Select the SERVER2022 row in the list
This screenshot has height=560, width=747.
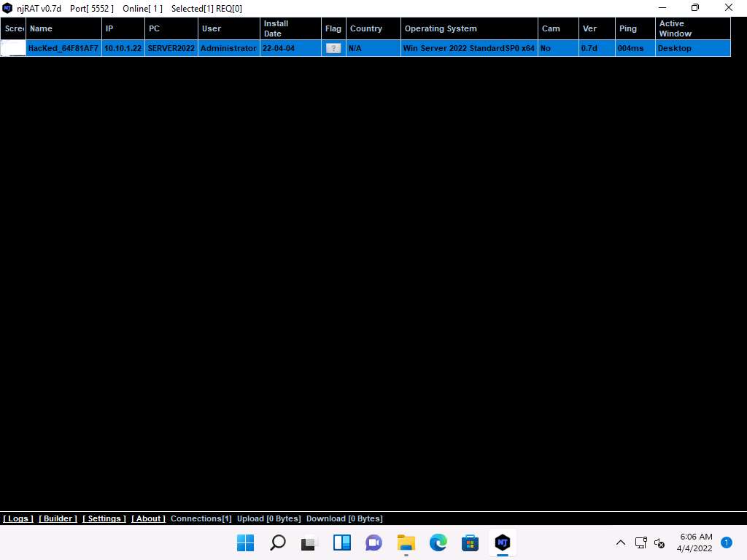coord(365,48)
